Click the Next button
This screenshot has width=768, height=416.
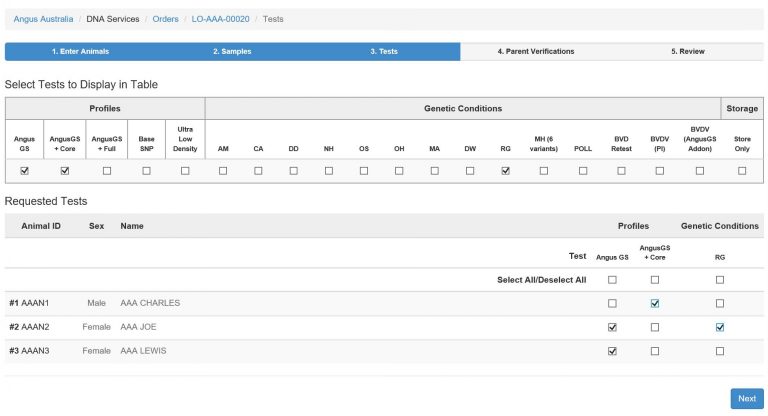[x=746, y=398]
